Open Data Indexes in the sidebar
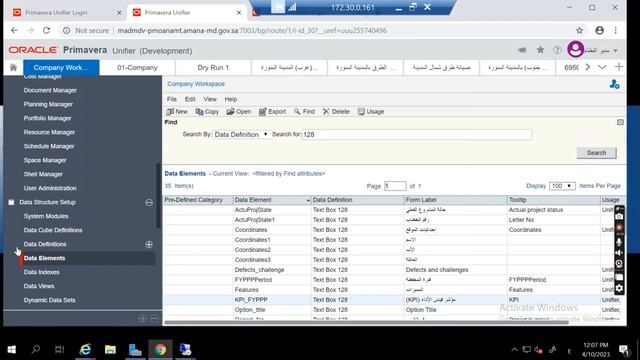The image size is (640, 360). [41, 272]
